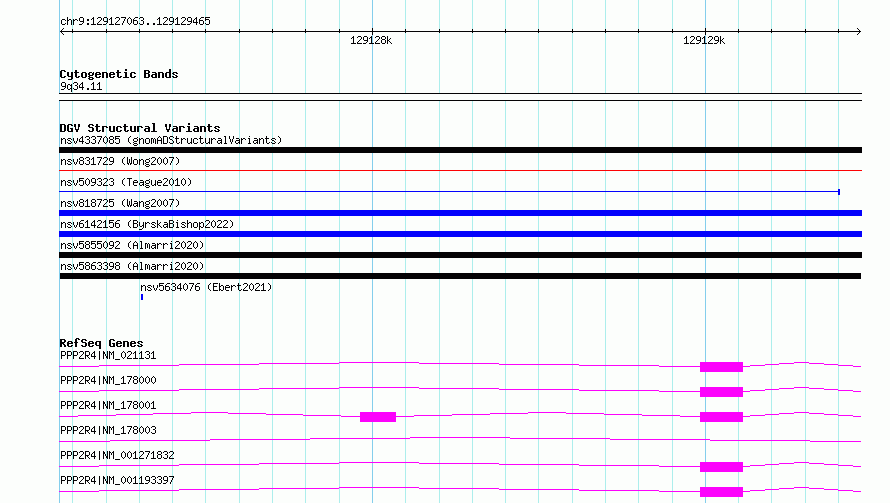Screen dimensions: 890x503
Task: Click the magenta exon of NM_021131
Action: pos(721,367)
